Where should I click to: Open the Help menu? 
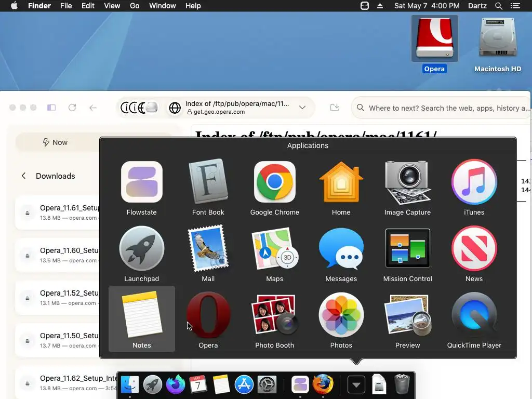[193, 6]
